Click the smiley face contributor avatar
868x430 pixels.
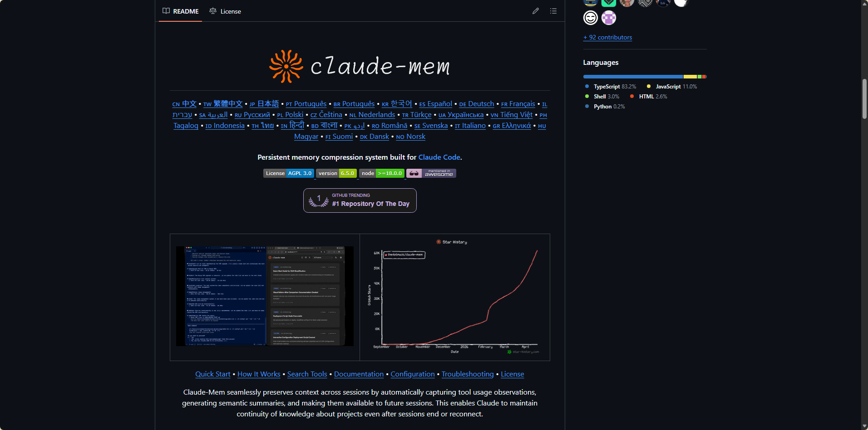click(590, 18)
